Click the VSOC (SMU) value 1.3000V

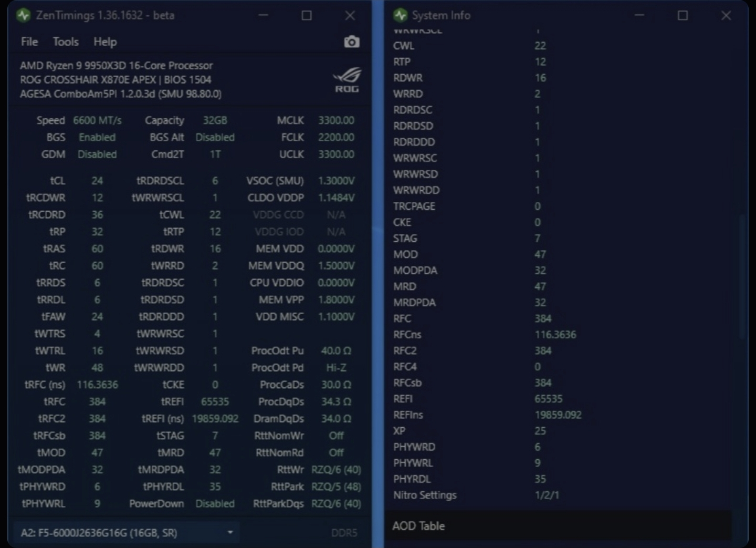(336, 181)
